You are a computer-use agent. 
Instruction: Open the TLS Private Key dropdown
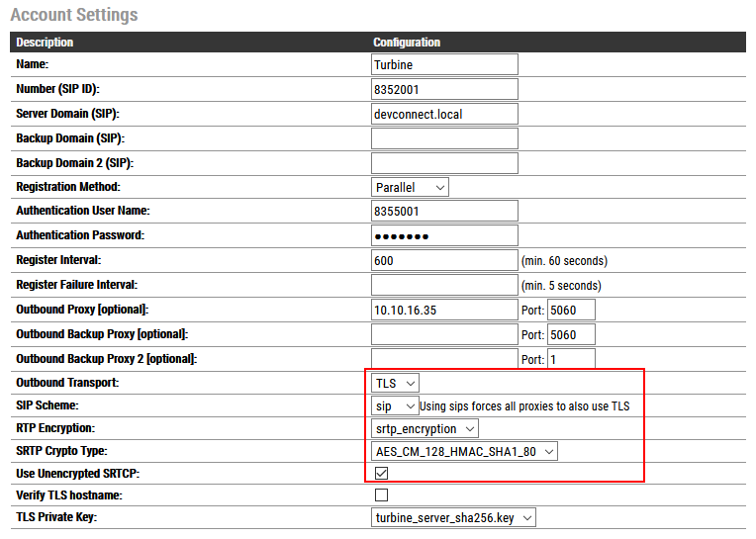tap(453, 517)
